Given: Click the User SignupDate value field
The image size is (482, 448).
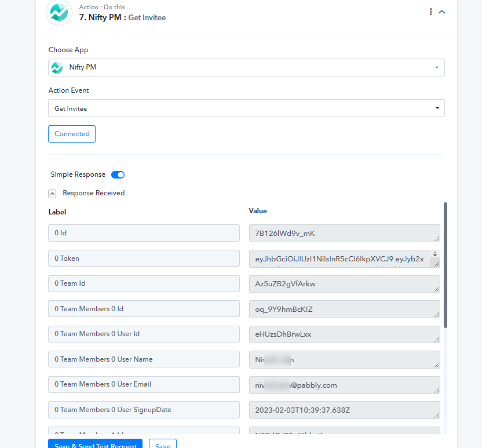Looking at the screenshot, I should (342, 410).
